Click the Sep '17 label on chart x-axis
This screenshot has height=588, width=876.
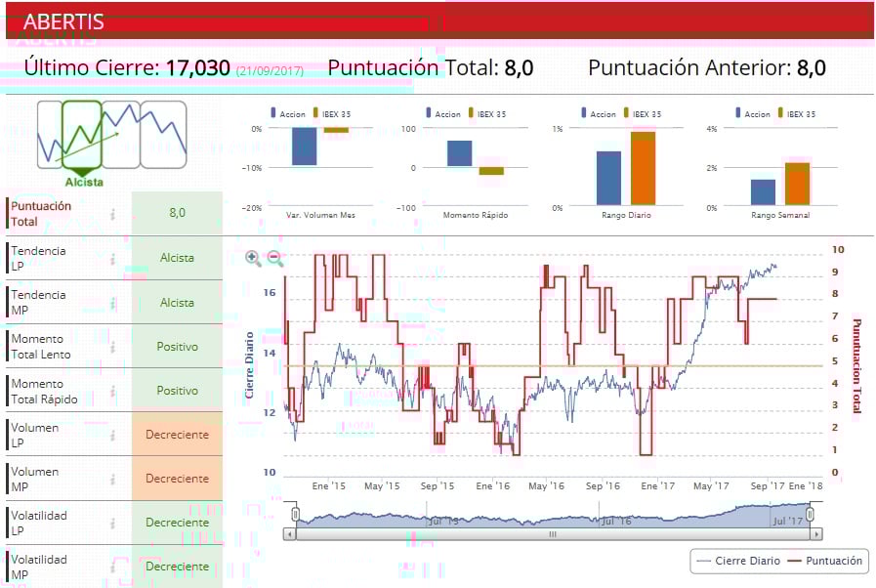point(768,486)
